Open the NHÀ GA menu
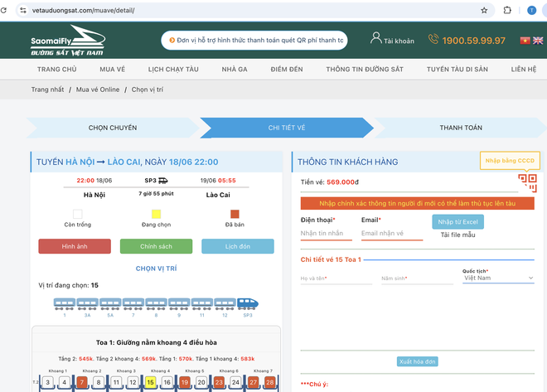The image size is (547, 392). 235,70
